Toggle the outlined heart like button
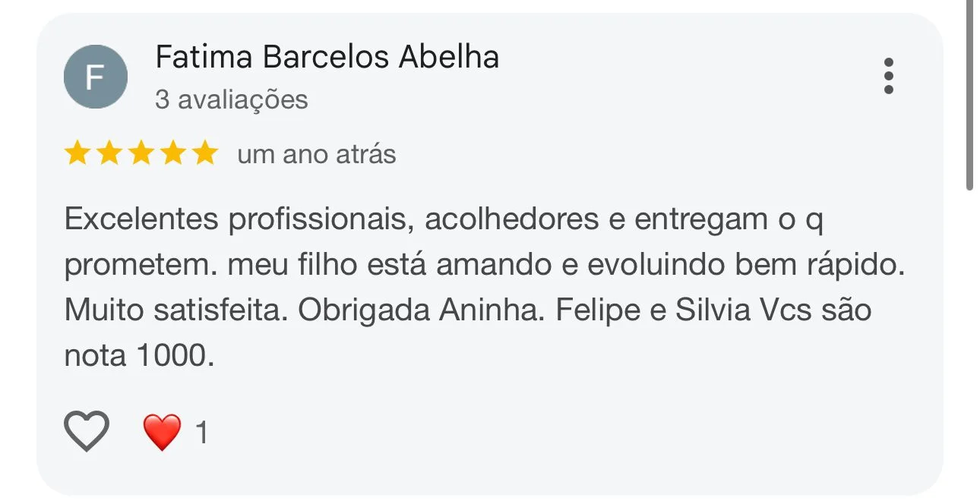Screen dimensions: 980x504 coord(87,432)
